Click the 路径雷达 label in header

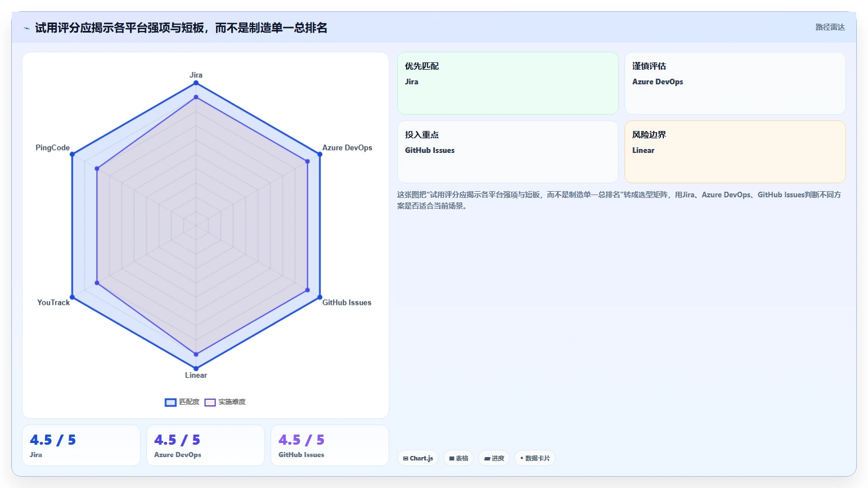(x=830, y=27)
